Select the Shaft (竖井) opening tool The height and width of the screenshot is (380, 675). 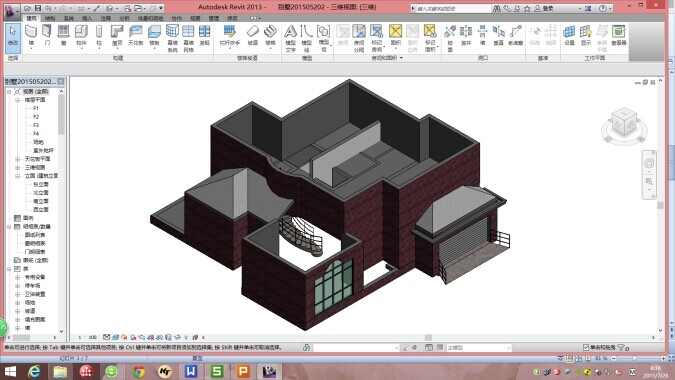pyautogui.click(x=466, y=35)
